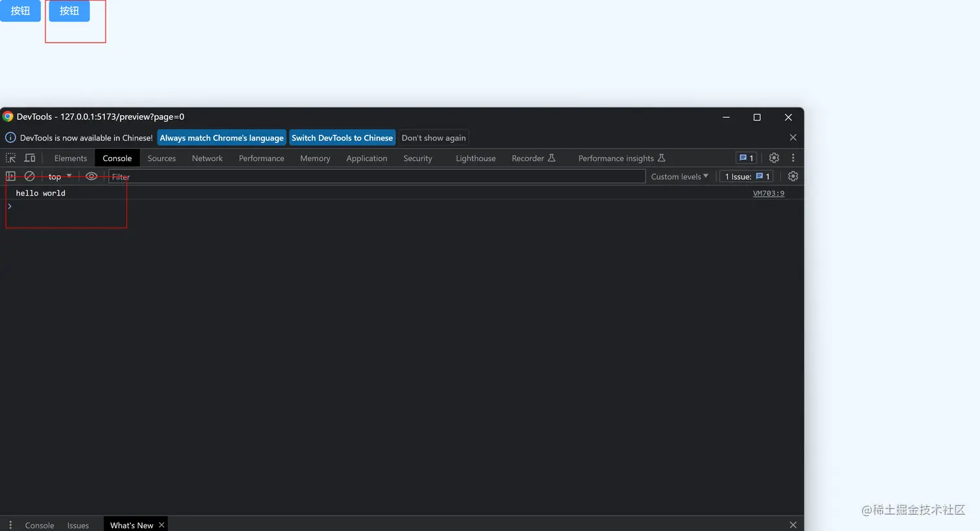Image resolution: width=980 pixels, height=531 pixels.
Task: Follow the VM703:9 source link
Action: (x=769, y=193)
